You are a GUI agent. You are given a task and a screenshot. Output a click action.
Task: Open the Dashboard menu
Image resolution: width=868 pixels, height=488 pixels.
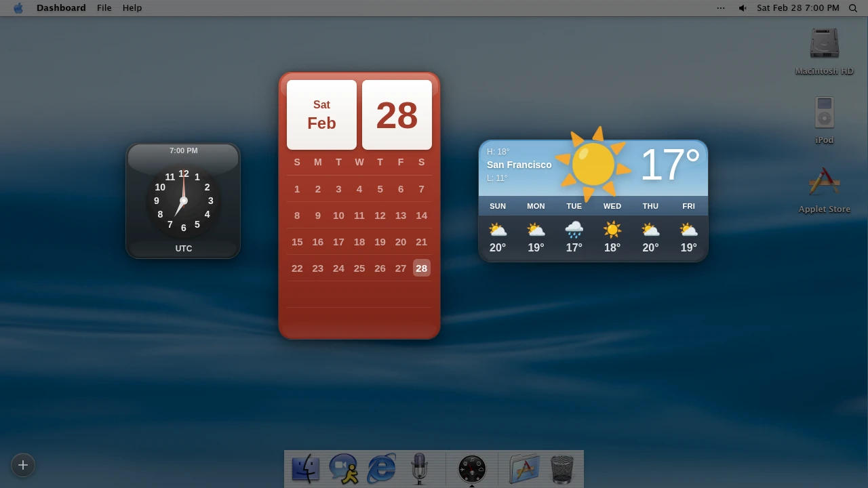(x=61, y=8)
